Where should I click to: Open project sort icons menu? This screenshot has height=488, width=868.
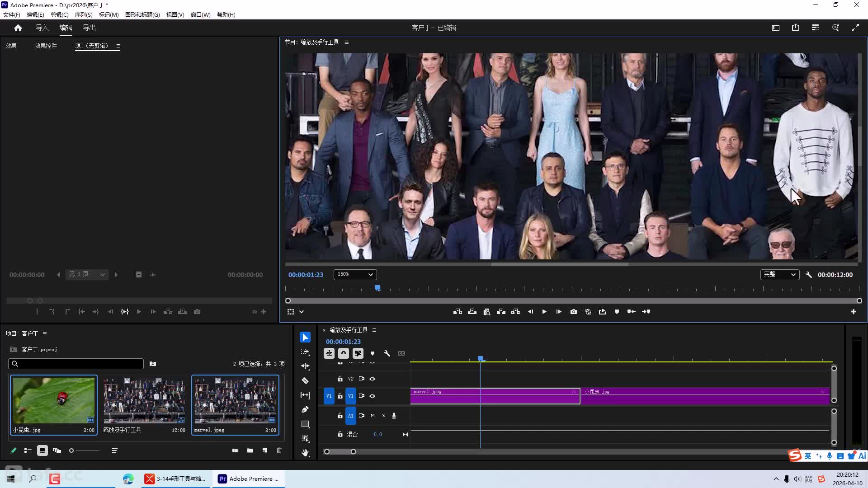click(114, 450)
